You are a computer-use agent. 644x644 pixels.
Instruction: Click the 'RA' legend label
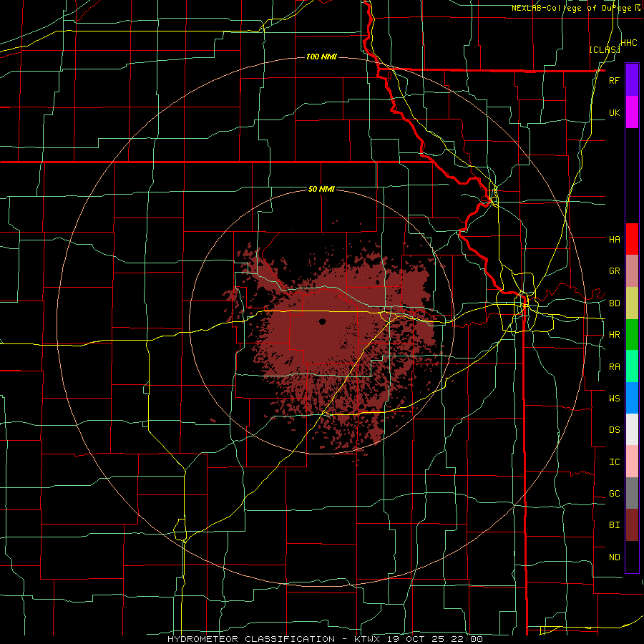click(614, 367)
